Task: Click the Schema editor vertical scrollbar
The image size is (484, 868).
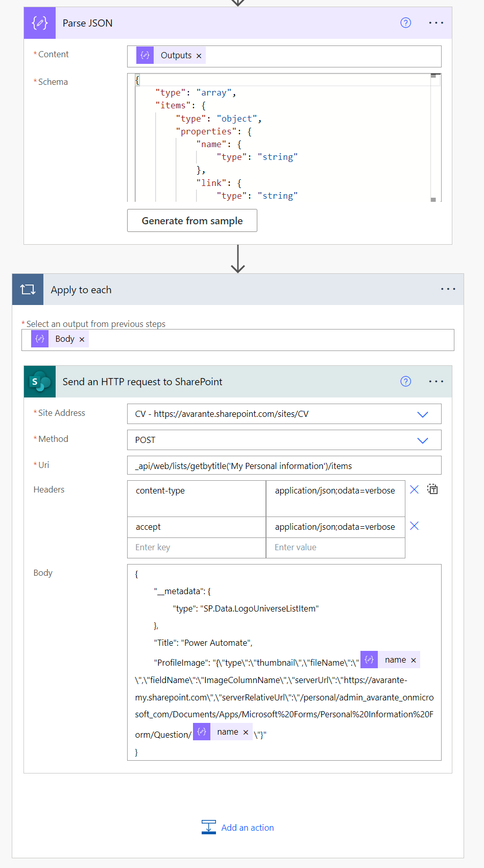Action: [x=433, y=138]
